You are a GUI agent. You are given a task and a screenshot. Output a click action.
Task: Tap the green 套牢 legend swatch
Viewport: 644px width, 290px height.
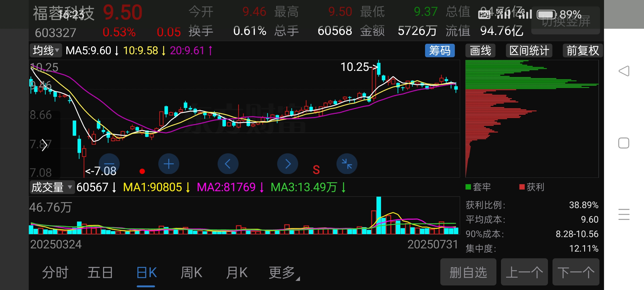point(468,187)
